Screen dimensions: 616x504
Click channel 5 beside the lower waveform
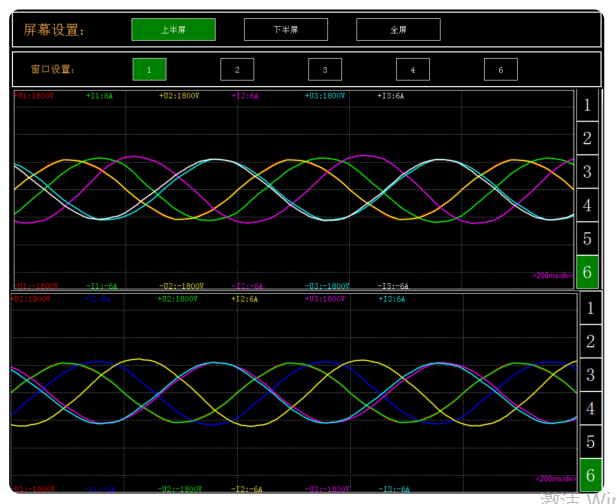click(x=590, y=442)
